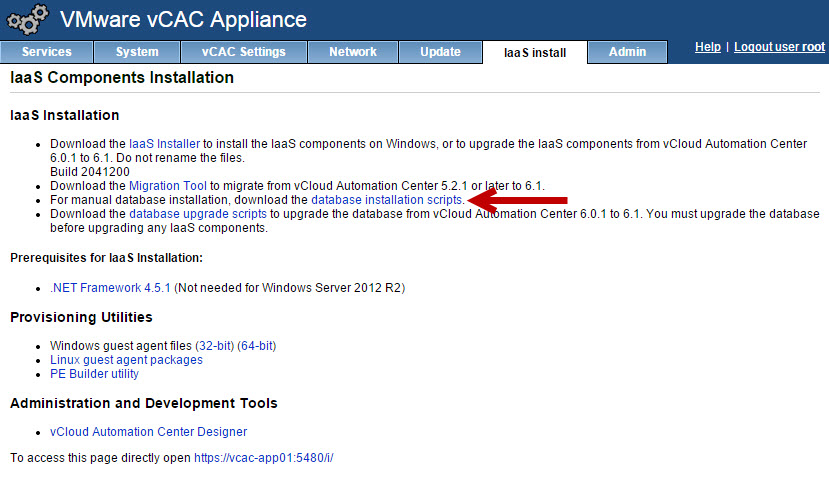This screenshot has height=484, width=829.
Task: Open the Help link
Action: tap(707, 47)
